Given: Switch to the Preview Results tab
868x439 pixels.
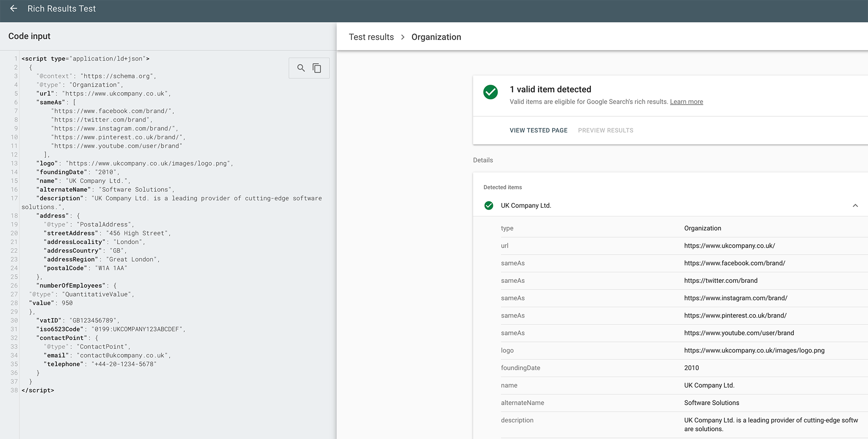Looking at the screenshot, I should click(x=605, y=130).
